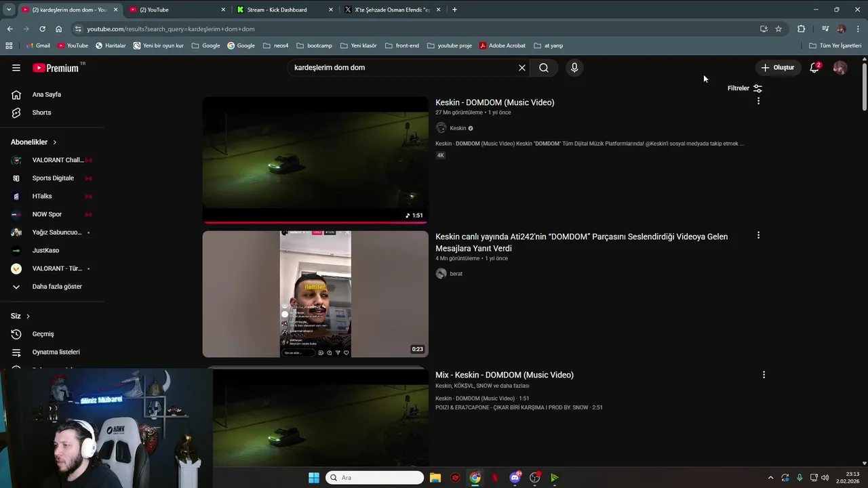Click the Keskin channel avatar
The height and width of the screenshot is (488, 868).
(441, 128)
